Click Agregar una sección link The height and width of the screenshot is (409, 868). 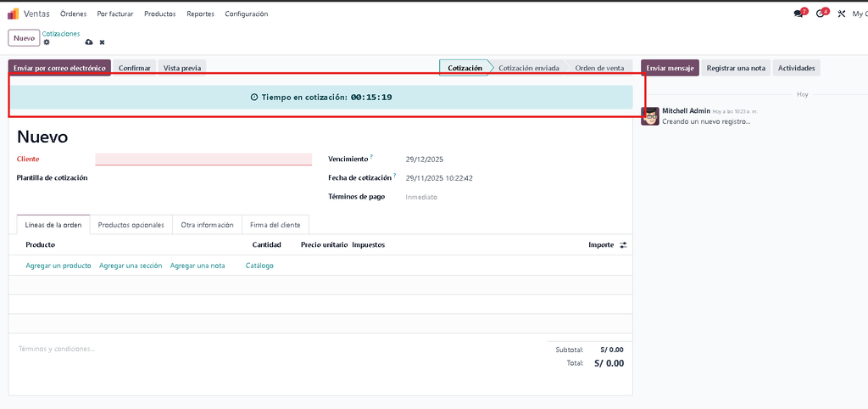(x=131, y=266)
